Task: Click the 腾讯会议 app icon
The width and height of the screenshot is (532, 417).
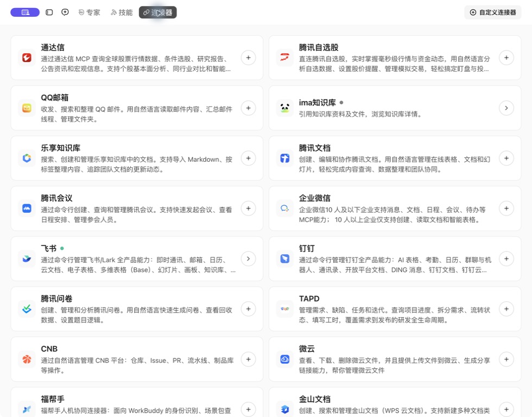Action: pyautogui.click(x=27, y=208)
